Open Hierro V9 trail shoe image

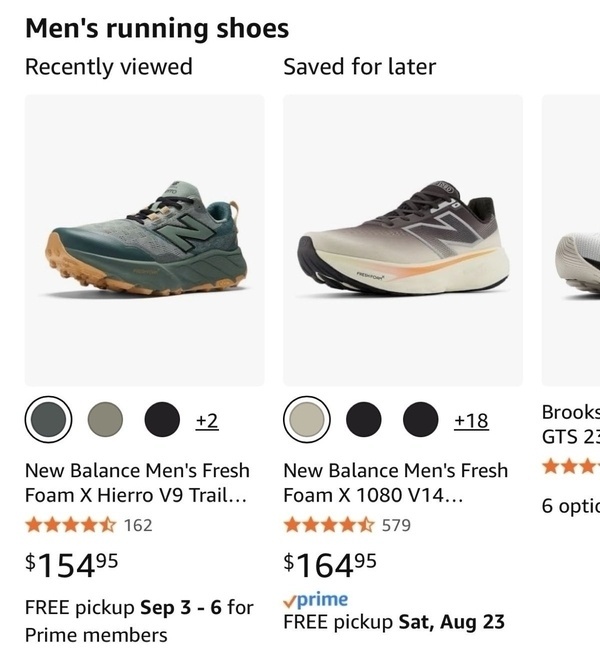pos(144,240)
